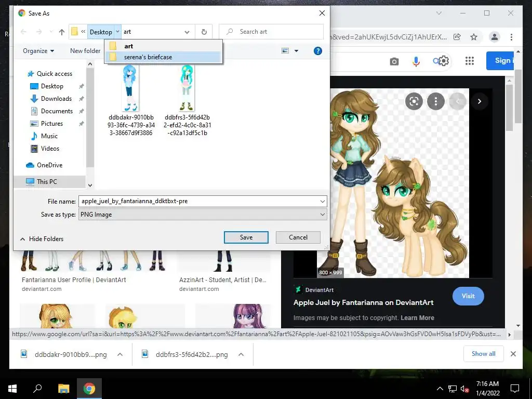Open the address path history dropdown
This screenshot has width=532, height=399.
click(187, 32)
